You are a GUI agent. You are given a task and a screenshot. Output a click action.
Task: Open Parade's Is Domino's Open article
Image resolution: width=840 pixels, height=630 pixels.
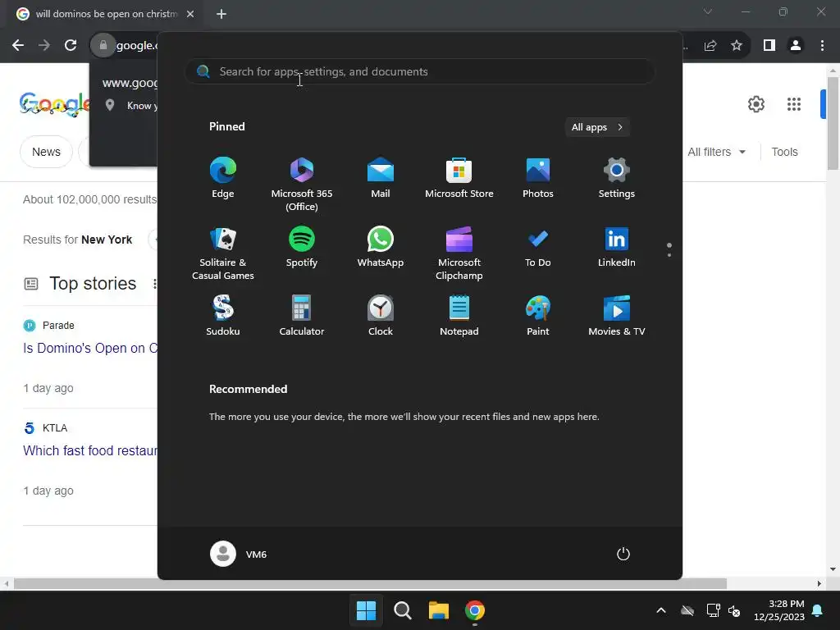point(90,348)
